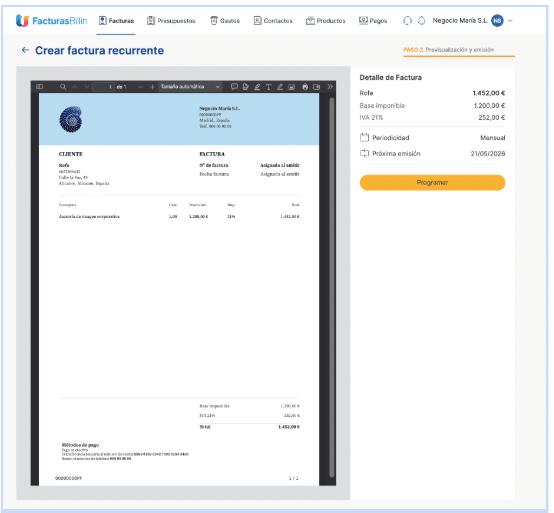Zoom out with the minus icon

click(x=141, y=87)
